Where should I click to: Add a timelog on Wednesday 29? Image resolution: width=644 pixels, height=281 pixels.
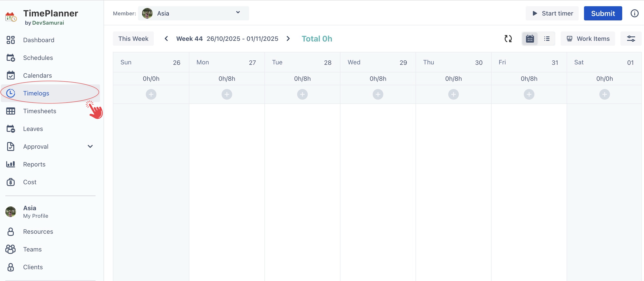[x=378, y=94]
